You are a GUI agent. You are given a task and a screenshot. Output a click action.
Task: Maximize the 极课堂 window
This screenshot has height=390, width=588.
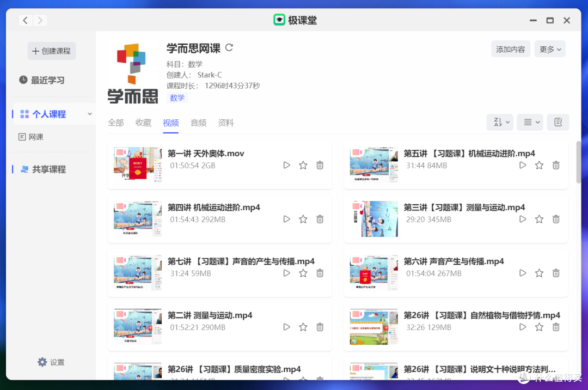click(550, 20)
